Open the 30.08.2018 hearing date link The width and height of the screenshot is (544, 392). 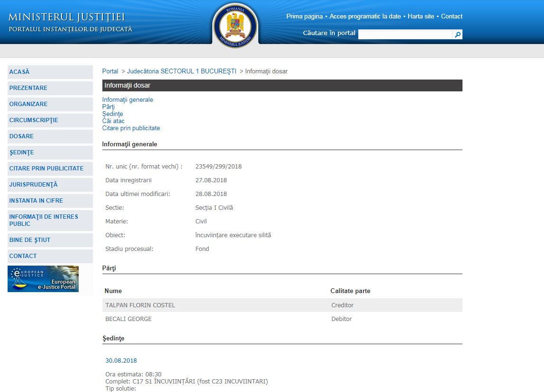[x=121, y=361]
